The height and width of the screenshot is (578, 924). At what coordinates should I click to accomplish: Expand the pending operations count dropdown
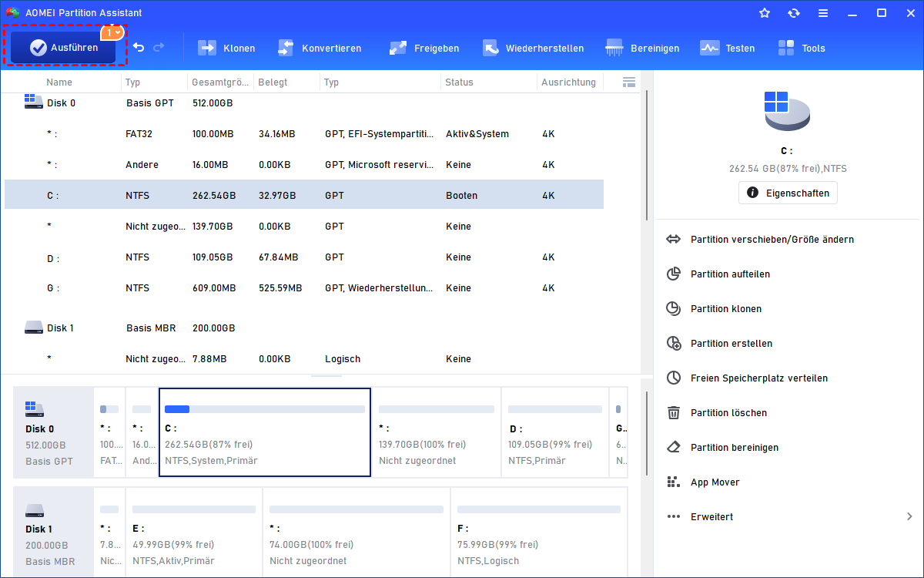pos(112,32)
